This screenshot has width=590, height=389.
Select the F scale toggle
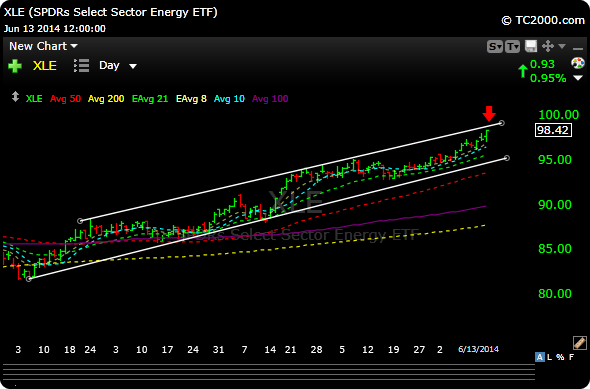coord(572,357)
